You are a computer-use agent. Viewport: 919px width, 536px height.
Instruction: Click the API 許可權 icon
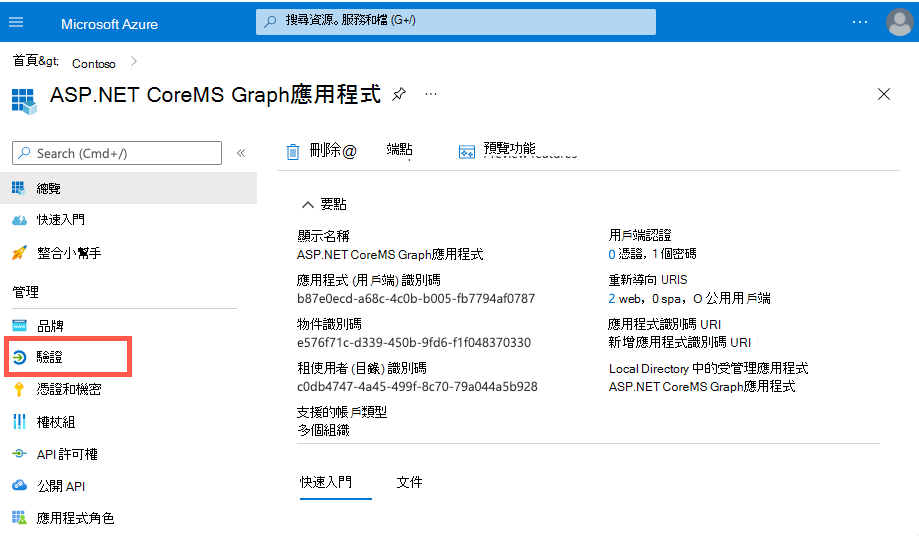[x=19, y=453]
